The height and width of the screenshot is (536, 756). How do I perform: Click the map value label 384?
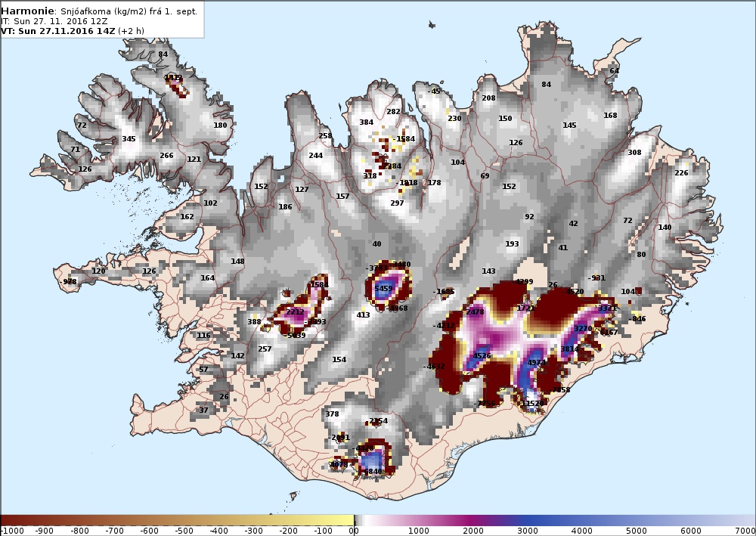[367, 122]
